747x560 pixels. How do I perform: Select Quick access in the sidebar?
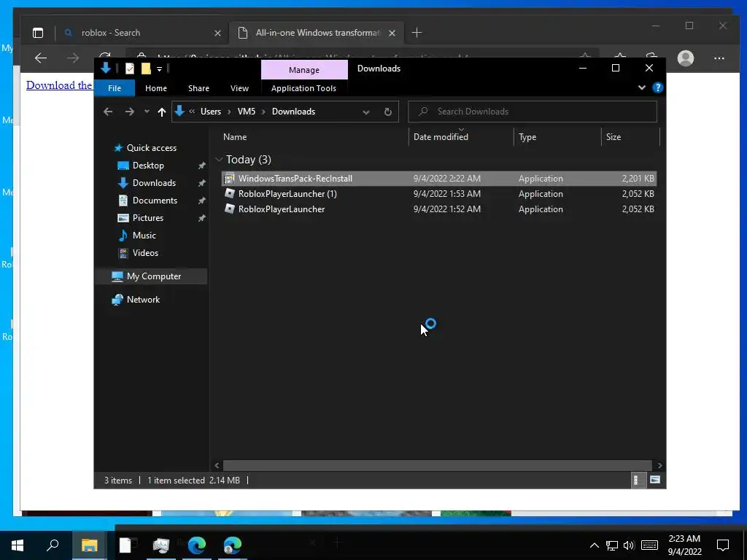[152, 148]
